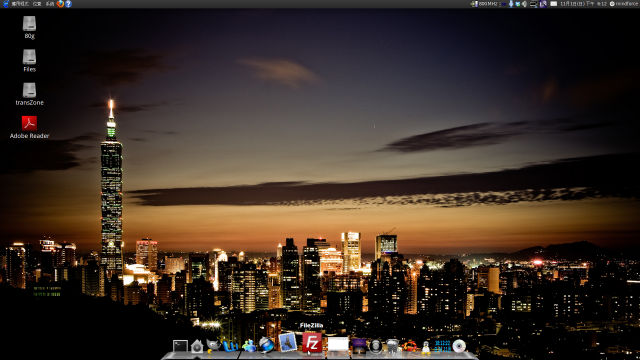Viewport: 640px width, 360px height.
Task: Click the Tux penguin icon in dock
Action: point(426,347)
